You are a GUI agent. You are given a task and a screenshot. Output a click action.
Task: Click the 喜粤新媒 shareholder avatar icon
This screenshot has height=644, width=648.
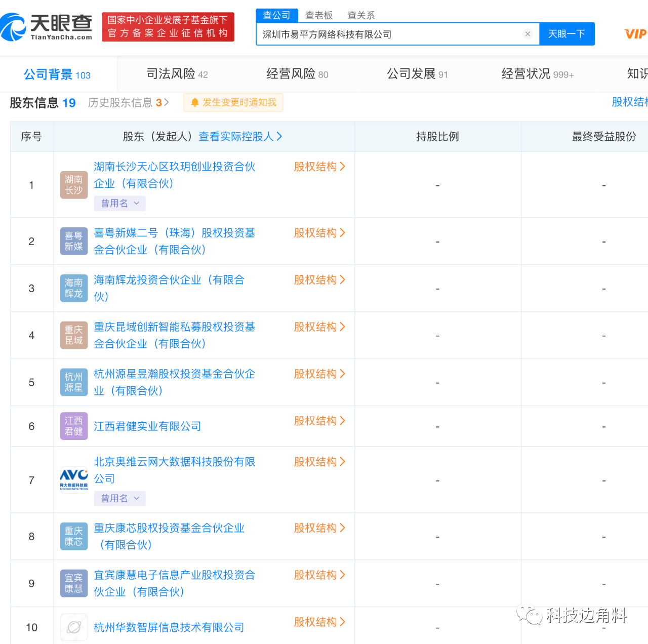coord(74,241)
